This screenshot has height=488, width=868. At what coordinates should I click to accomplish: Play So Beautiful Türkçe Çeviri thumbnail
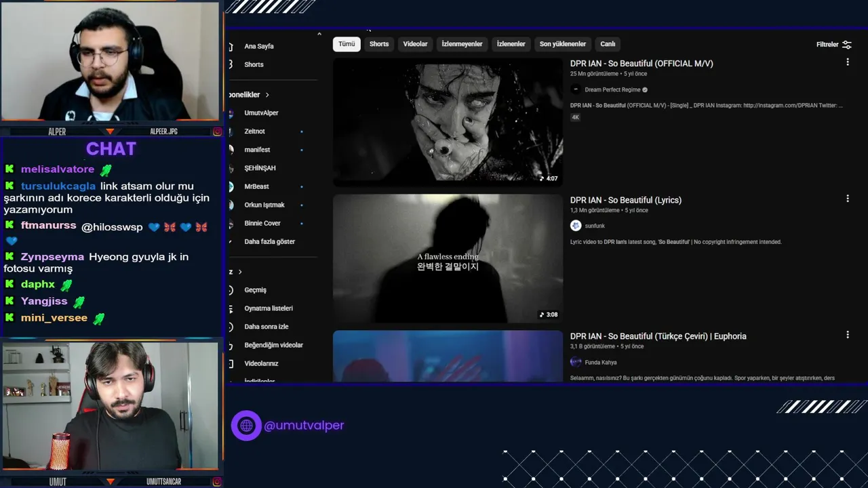448,356
